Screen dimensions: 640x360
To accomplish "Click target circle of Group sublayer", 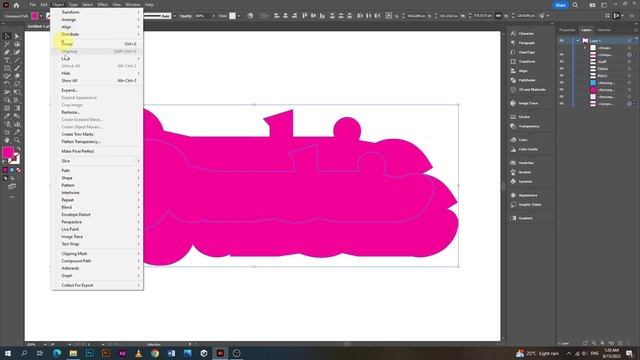I will coord(629,48).
